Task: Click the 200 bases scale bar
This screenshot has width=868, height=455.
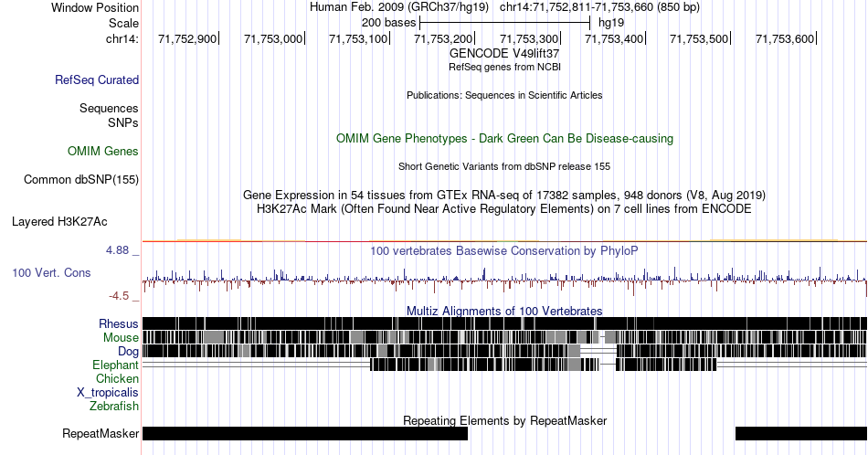Action: point(505,23)
